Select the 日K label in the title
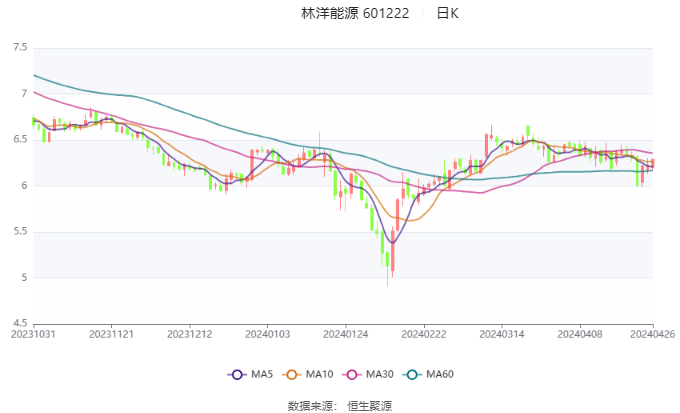 tap(447, 13)
